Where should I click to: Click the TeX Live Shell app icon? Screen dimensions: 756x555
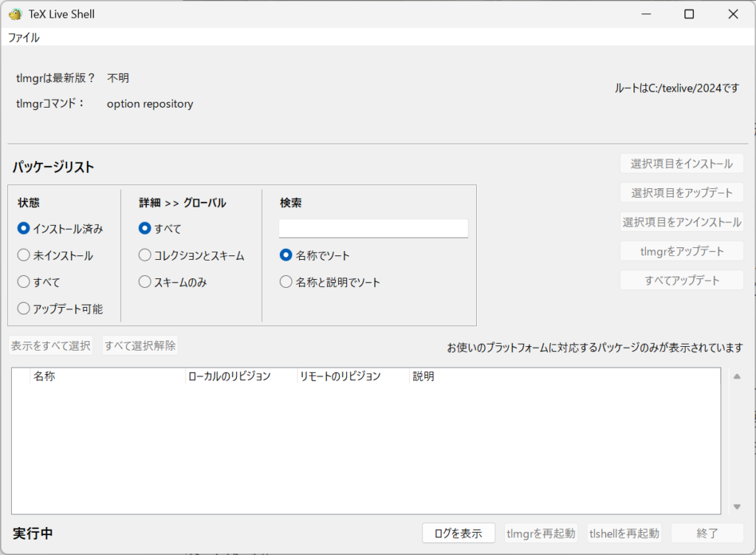[x=15, y=14]
